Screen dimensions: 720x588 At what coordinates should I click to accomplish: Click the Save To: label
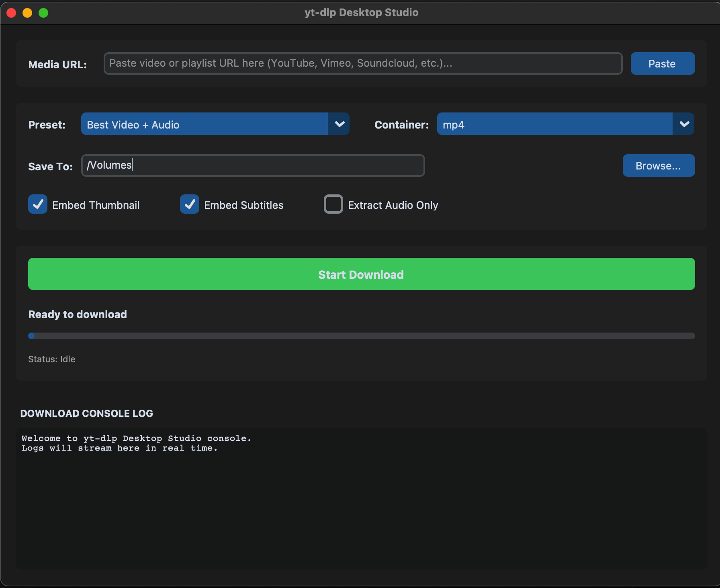click(x=51, y=167)
